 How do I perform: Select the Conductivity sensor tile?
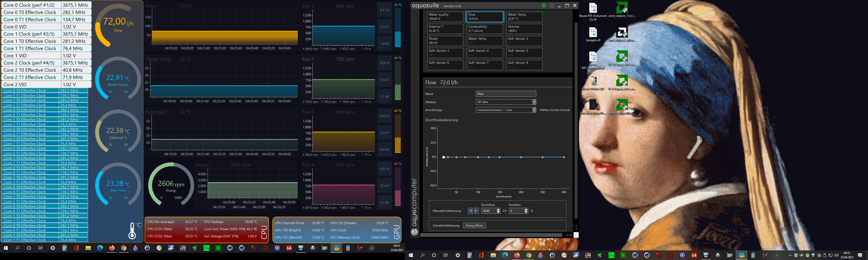(x=485, y=29)
